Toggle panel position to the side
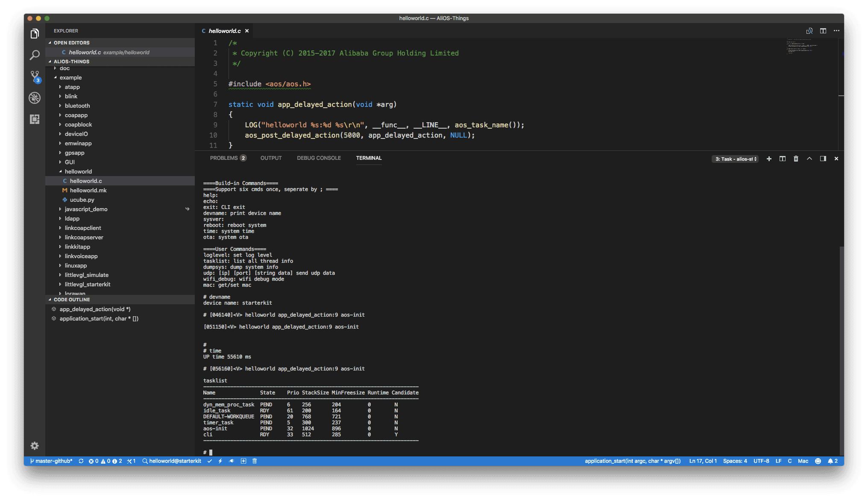This screenshot has width=868, height=500. tap(823, 159)
